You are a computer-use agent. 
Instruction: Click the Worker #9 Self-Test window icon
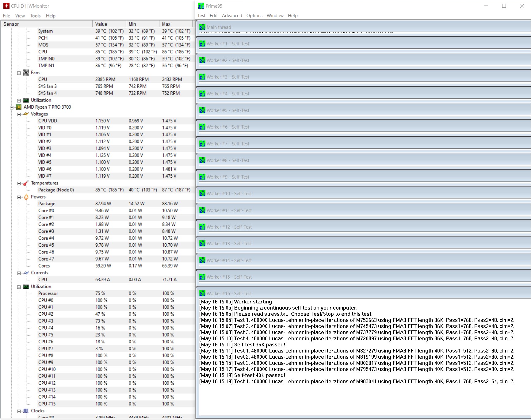click(x=202, y=177)
